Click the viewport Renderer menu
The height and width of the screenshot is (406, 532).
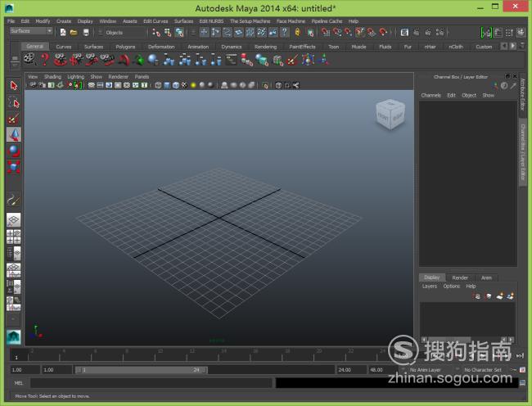[x=118, y=77]
